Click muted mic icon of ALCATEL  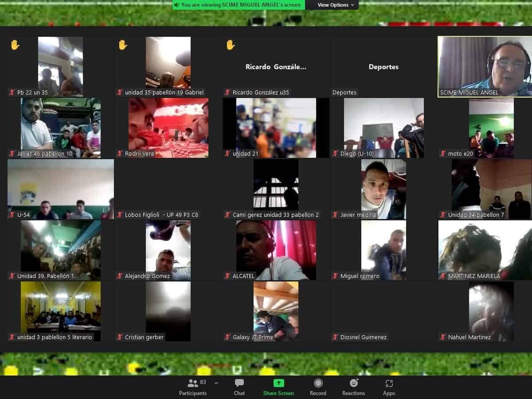pyautogui.click(x=227, y=276)
